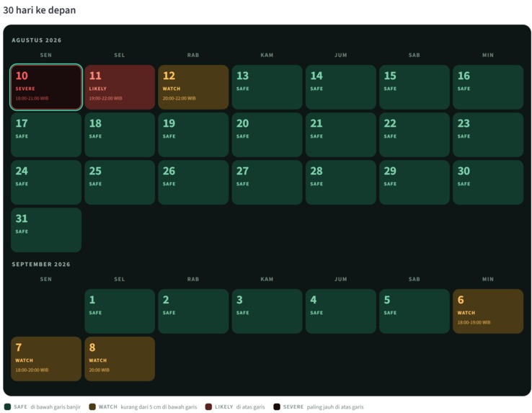532x413 pixels.
Task: Select the September 7 WATCH cell
Action: (x=46, y=359)
